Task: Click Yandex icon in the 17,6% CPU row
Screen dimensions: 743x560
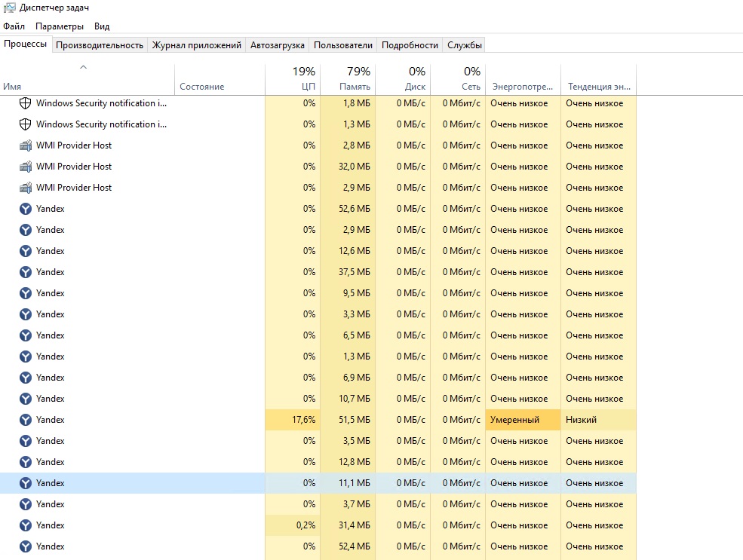Action: pyautogui.click(x=25, y=420)
